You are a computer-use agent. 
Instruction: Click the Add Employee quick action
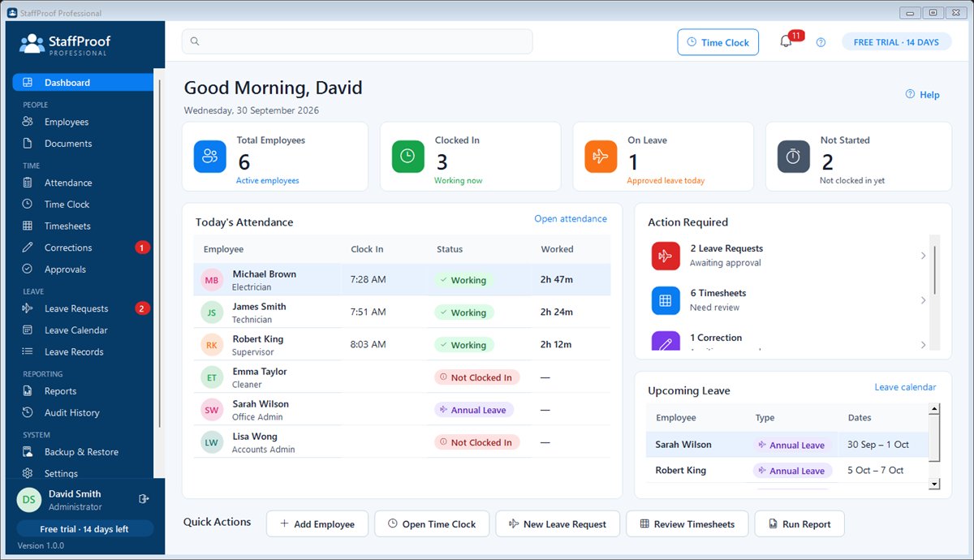[317, 523]
